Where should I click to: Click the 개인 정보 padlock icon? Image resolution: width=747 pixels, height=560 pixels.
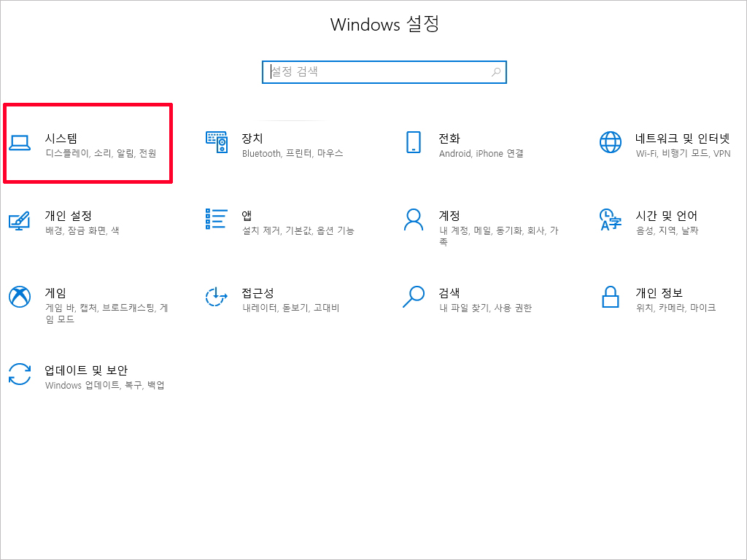(x=611, y=297)
